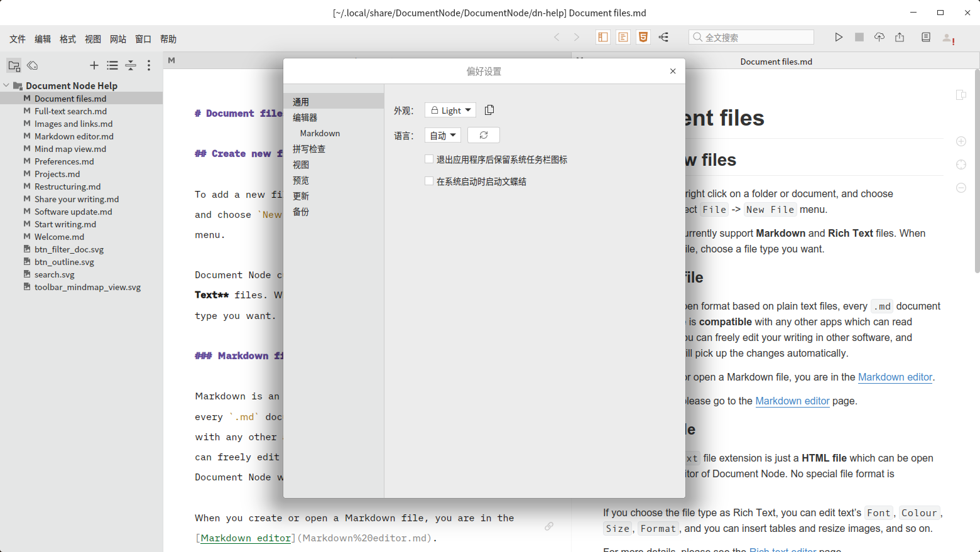
Task: Select 编辑器 in preferences sidebar
Action: (305, 117)
